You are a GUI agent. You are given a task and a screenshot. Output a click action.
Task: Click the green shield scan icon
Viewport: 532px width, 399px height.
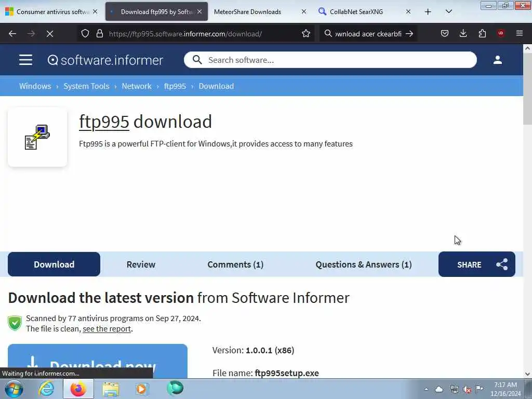pyautogui.click(x=15, y=323)
